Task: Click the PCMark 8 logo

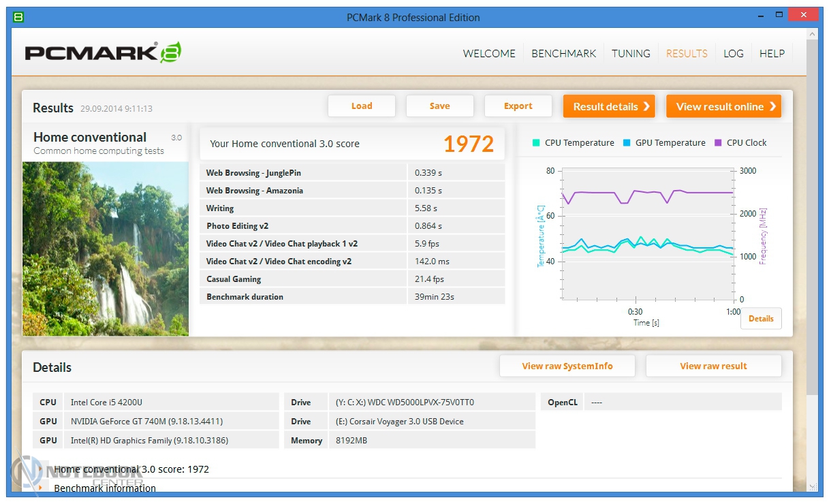Action: point(103,52)
